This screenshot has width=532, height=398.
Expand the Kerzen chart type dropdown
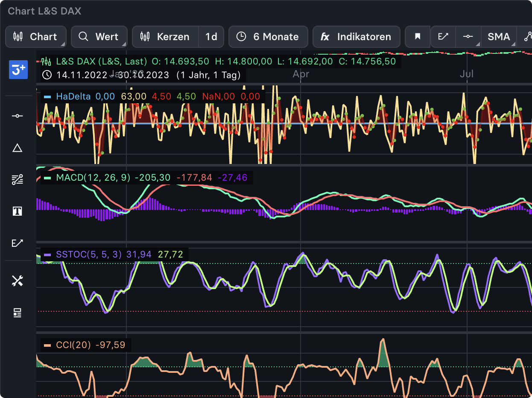(x=166, y=37)
